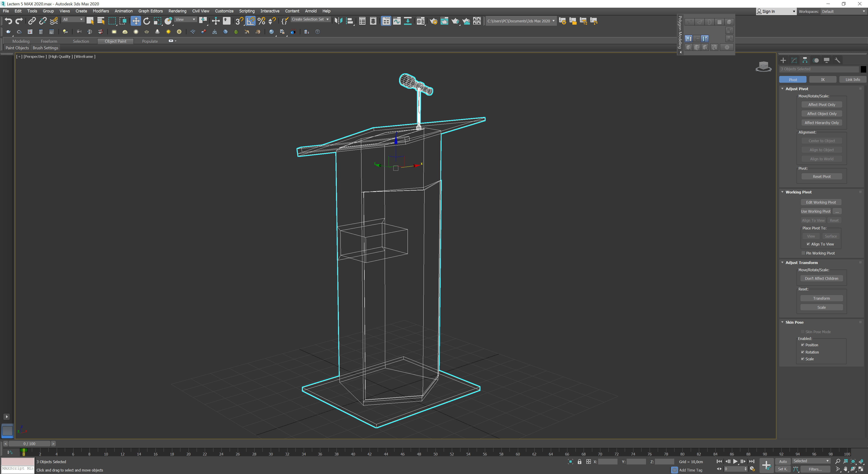Click the Bind to Space Warp icon
The width and height of the screenshot is (868, 474).
[x=54, y=21]
